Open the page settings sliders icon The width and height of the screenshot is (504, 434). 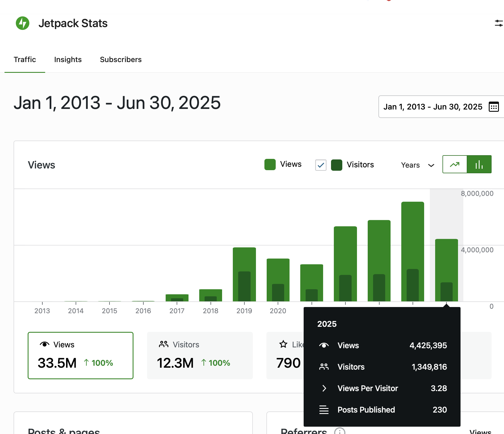pyautogui.click(x=499, y=23)
